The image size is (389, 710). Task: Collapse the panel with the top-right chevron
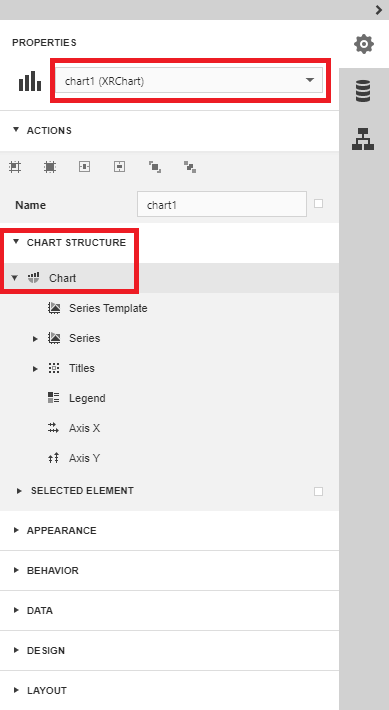[x=379, y=10]
